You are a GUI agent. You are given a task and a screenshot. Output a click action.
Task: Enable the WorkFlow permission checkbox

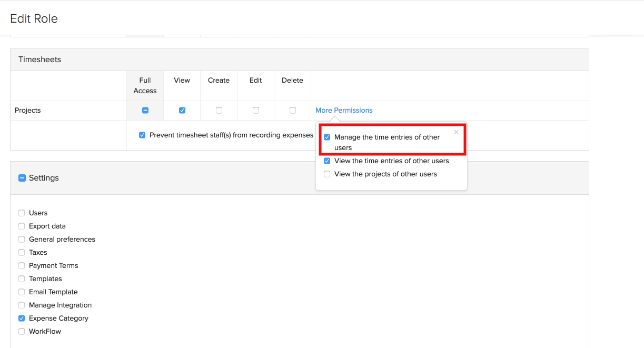[x=22, y=332]
